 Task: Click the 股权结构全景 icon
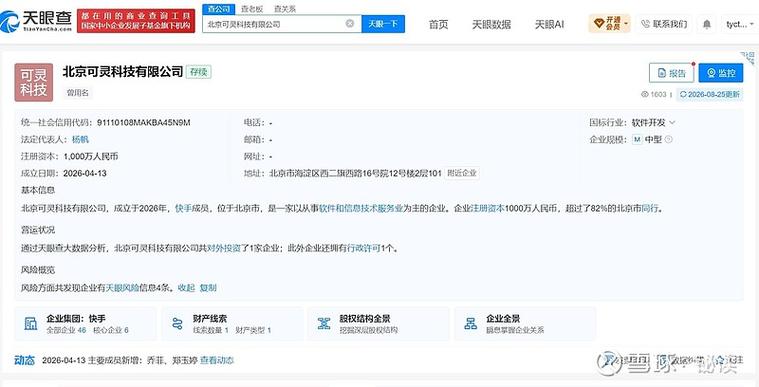pyautogui.click(x=324, y=324)
